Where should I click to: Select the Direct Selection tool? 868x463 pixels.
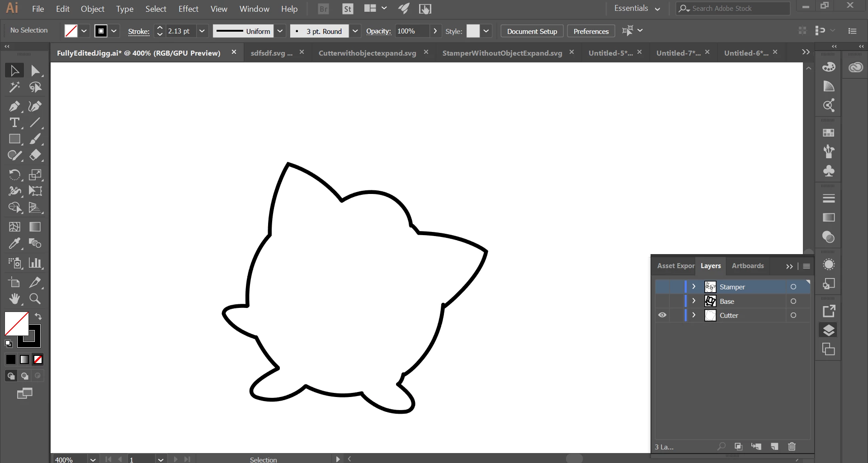[35, 71]
